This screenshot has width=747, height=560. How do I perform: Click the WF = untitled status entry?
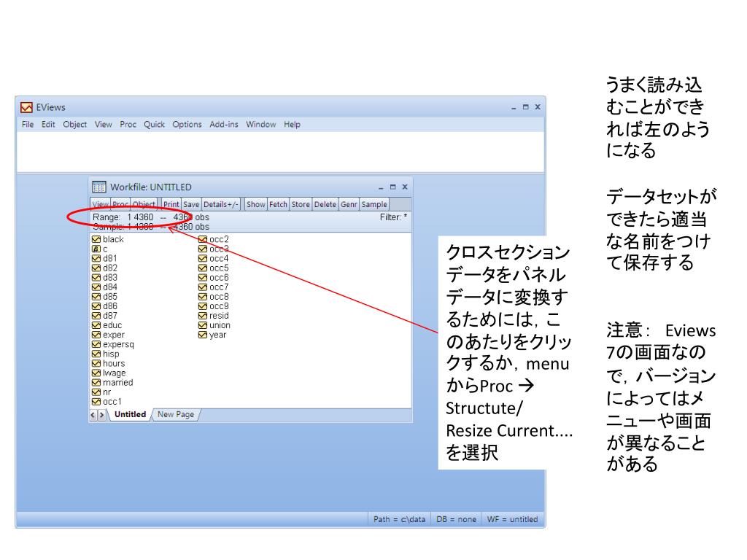(x=513, y=519)
